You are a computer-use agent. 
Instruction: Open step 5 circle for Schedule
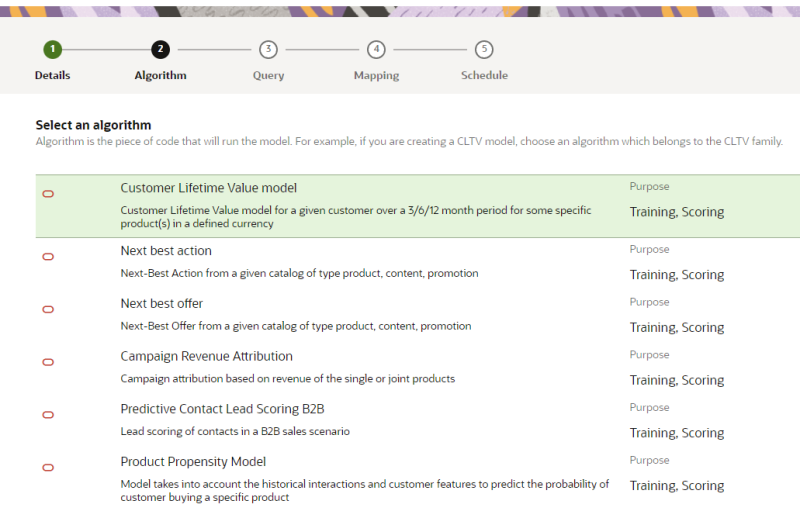(484, 50)
